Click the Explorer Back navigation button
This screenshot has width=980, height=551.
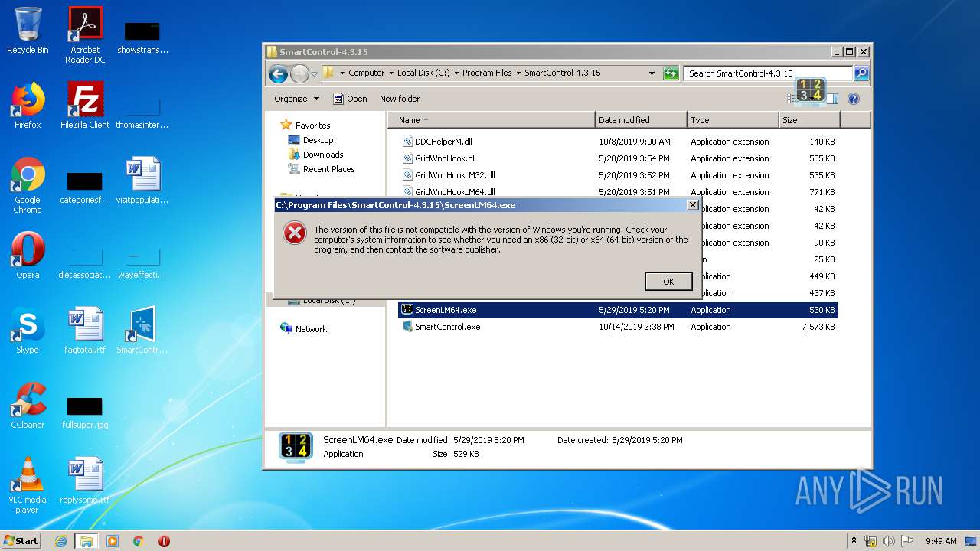(x=278, y=73)
